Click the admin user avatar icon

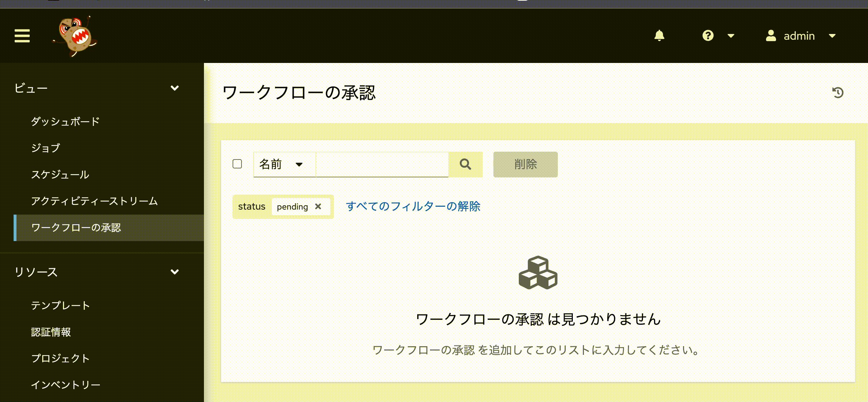(x=771, y=35)
